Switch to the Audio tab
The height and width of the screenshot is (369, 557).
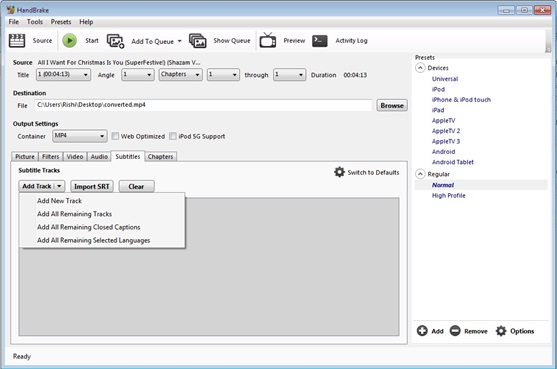point(99,157)
